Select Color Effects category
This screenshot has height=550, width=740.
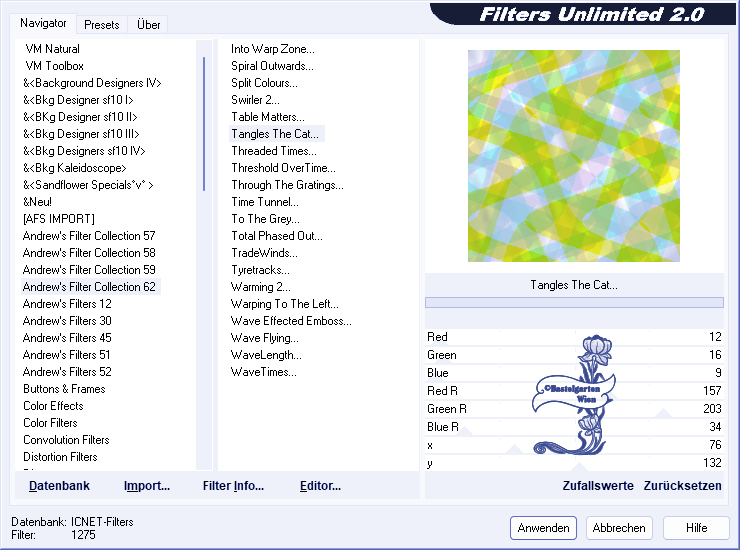(x=53, y=406)
